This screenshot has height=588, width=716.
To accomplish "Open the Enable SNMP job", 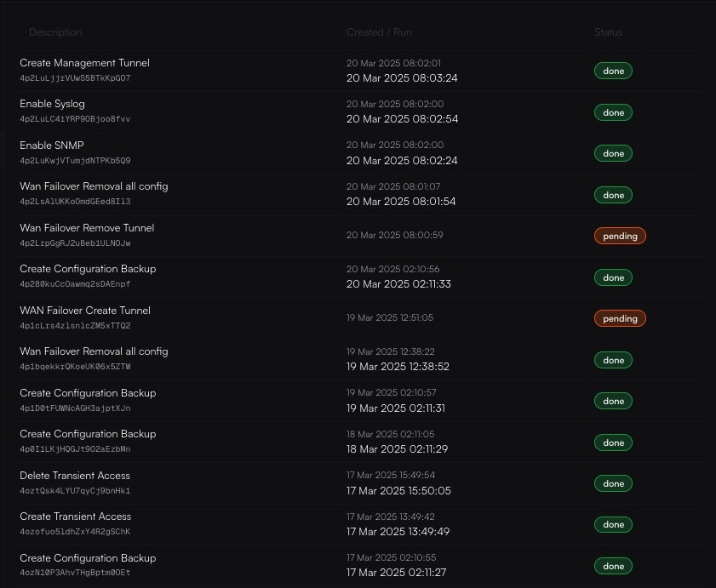I will point(52,146).
